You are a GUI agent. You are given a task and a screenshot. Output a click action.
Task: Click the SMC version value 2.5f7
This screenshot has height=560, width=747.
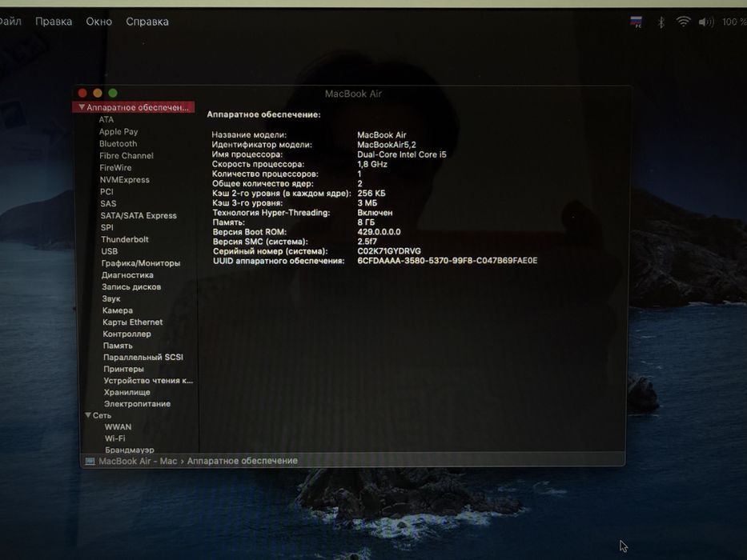[367, 242]
